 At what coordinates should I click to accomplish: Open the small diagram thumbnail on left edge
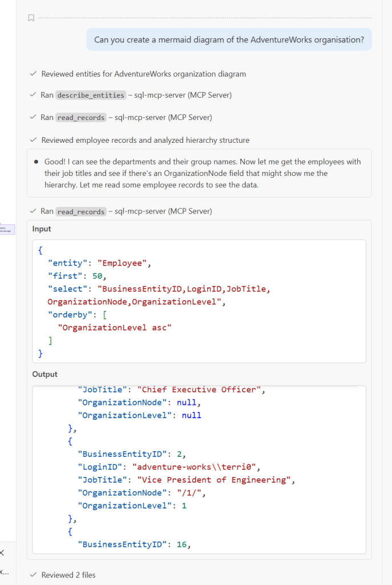7,229
